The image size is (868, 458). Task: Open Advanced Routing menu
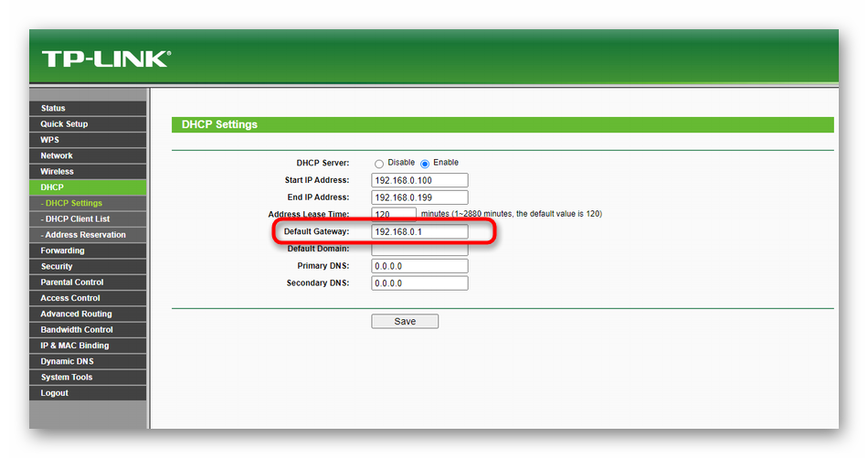click(88, 314)
